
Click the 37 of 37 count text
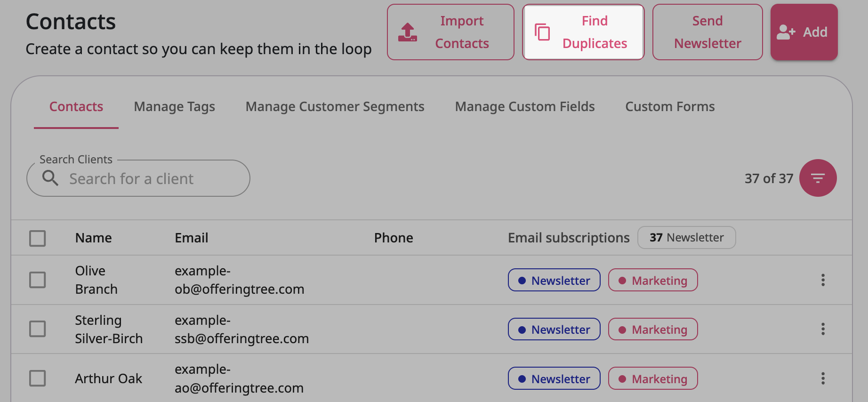[769, 178]
